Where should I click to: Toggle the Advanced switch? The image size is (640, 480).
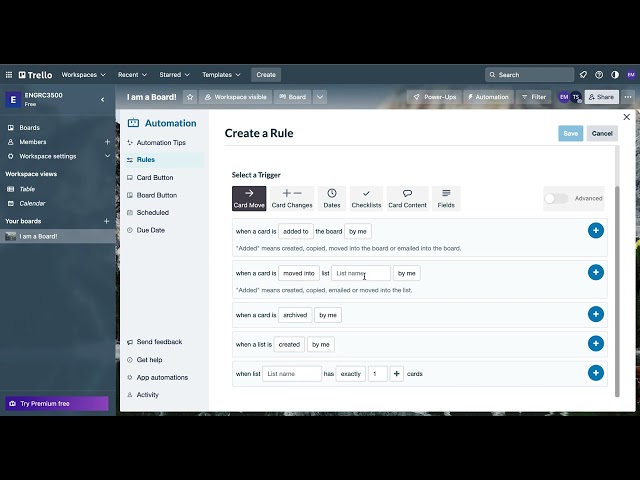click(x=556, y=198)
